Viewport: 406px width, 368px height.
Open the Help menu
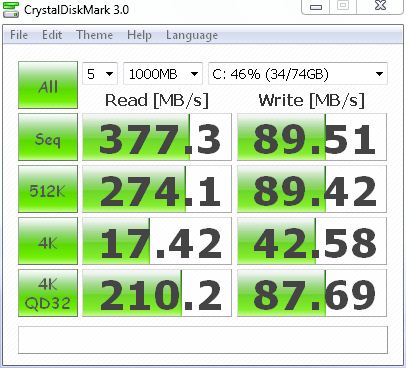coord(139,35)
